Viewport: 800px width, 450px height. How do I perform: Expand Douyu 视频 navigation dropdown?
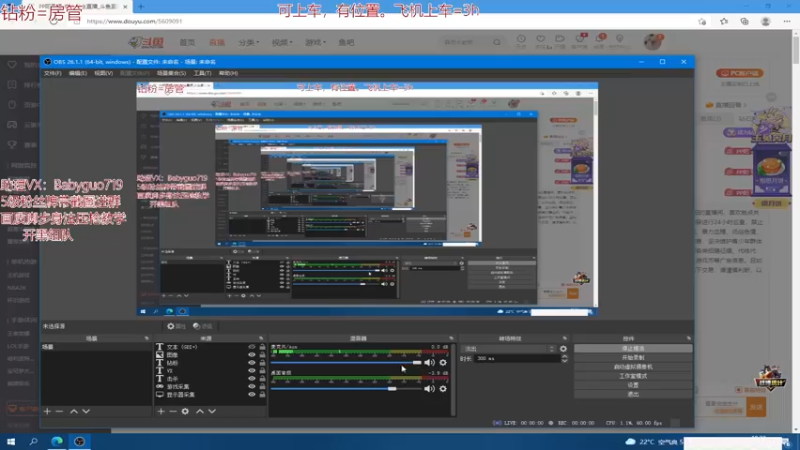coord(282,42)
